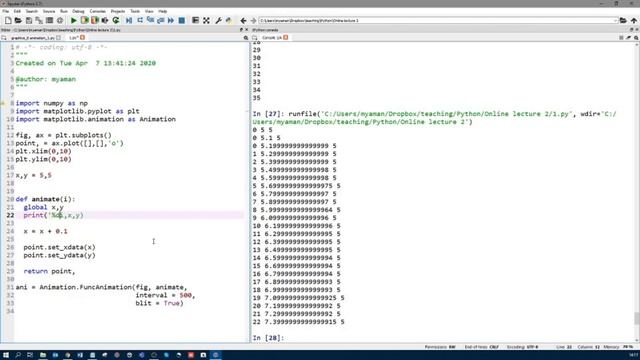Save all open files
Screen dimensions: 640x360
[39, 20]
